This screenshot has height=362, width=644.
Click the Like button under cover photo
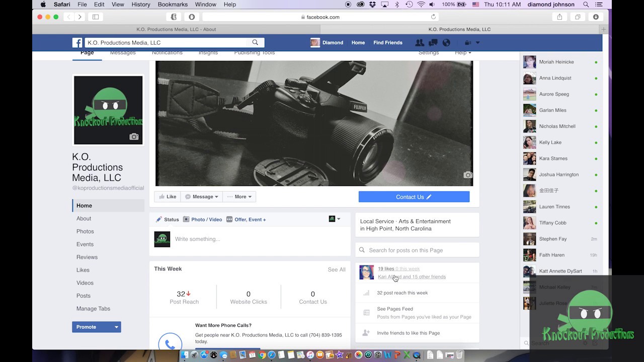pos(168,197)
